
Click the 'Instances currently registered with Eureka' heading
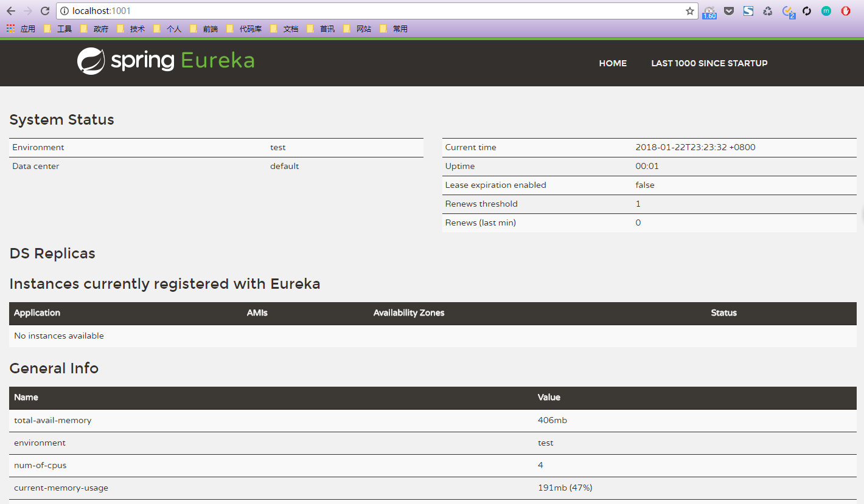pos(165,284)
